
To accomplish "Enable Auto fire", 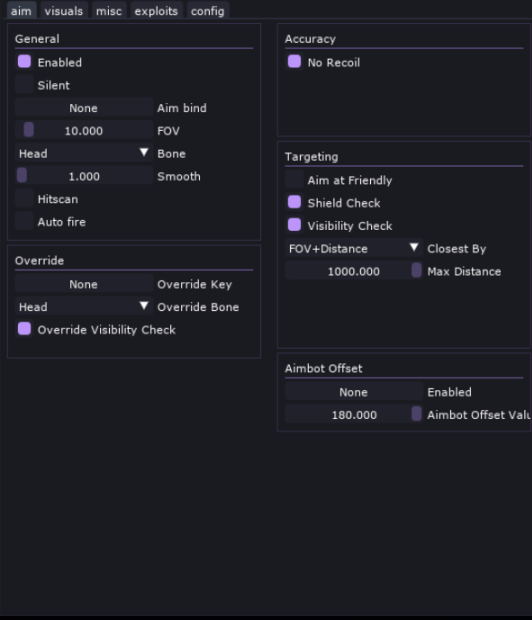I will [25, 221].
